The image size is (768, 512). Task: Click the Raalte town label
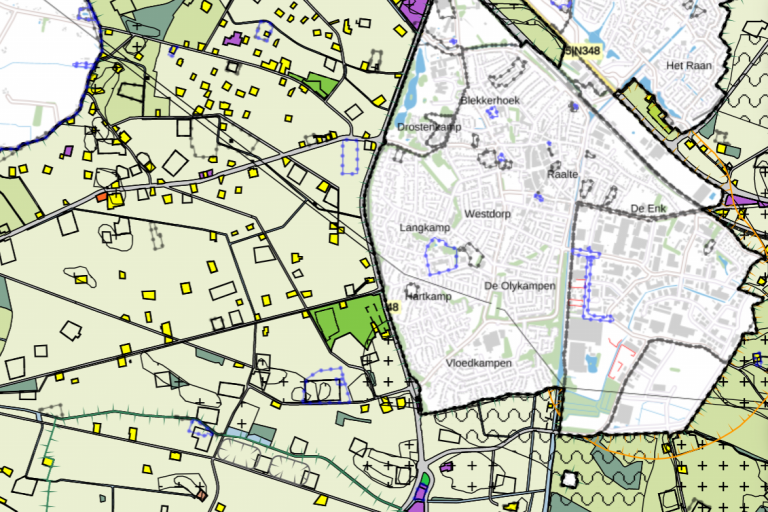[563, 174]
